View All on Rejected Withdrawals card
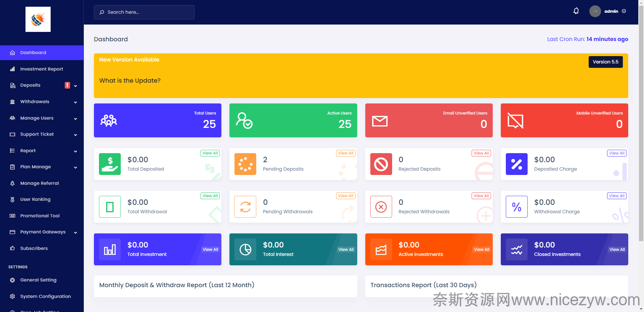Screen dimensions: 644x312 click(x=481, y=196)
